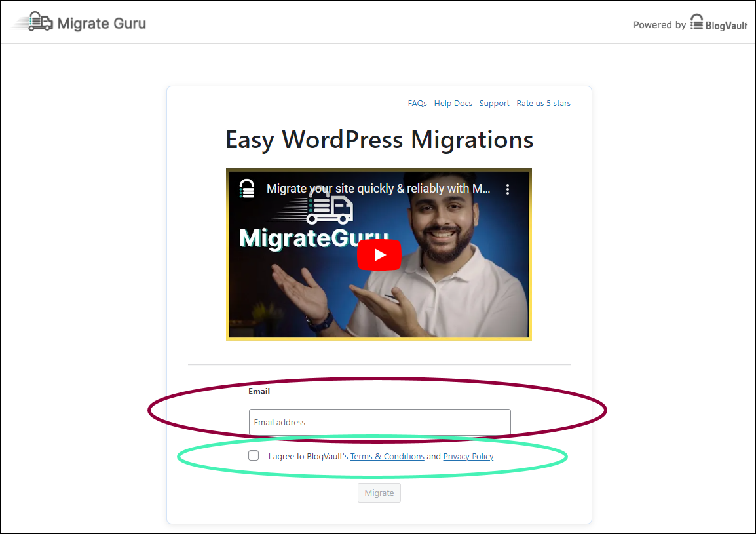Click the BlogVault logo on the video overlay

click(247, 188)
